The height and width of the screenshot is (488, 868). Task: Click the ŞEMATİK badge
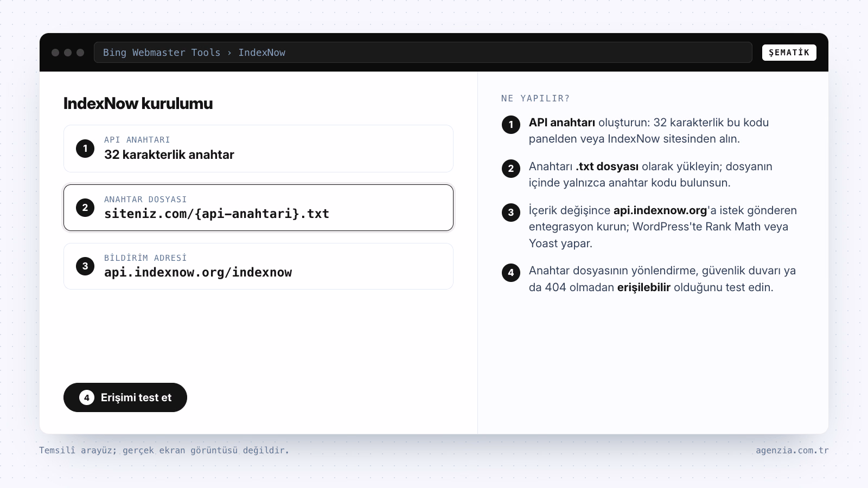[x=789, y=53]
